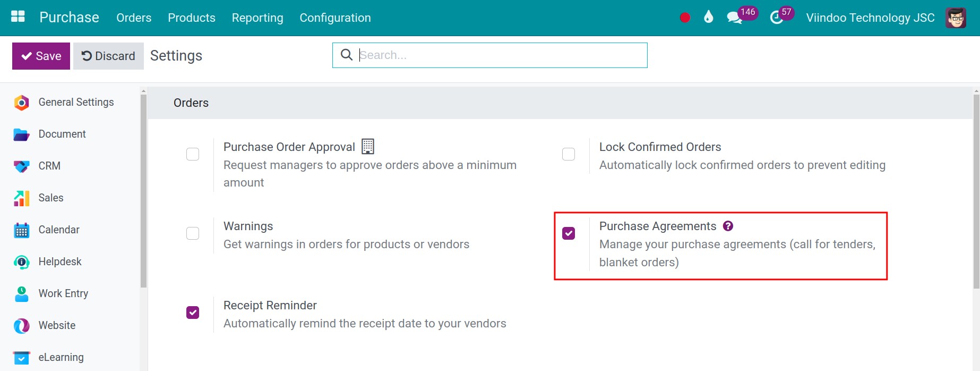Click the company building icon beside Purchase Order Approval
Image resolution: width=980 pixels, height=371 pixels.
point(368,146)
